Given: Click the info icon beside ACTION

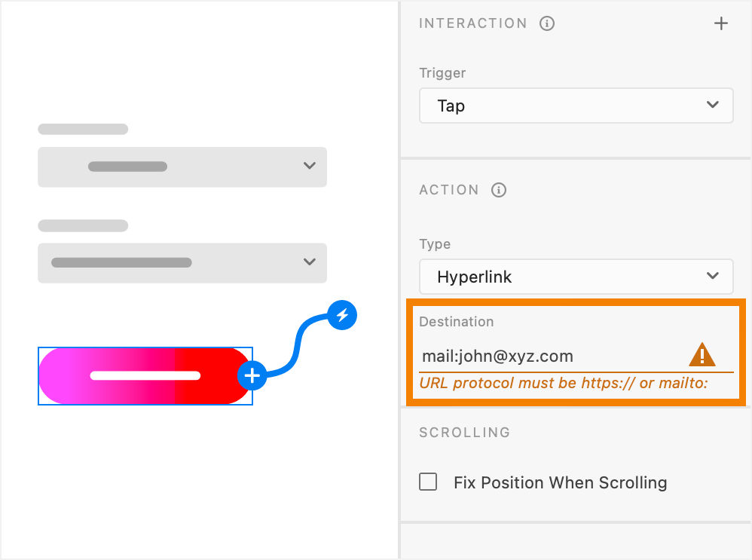Looking at the screenshot, I should pyautogui.click(x=499, y=190).
